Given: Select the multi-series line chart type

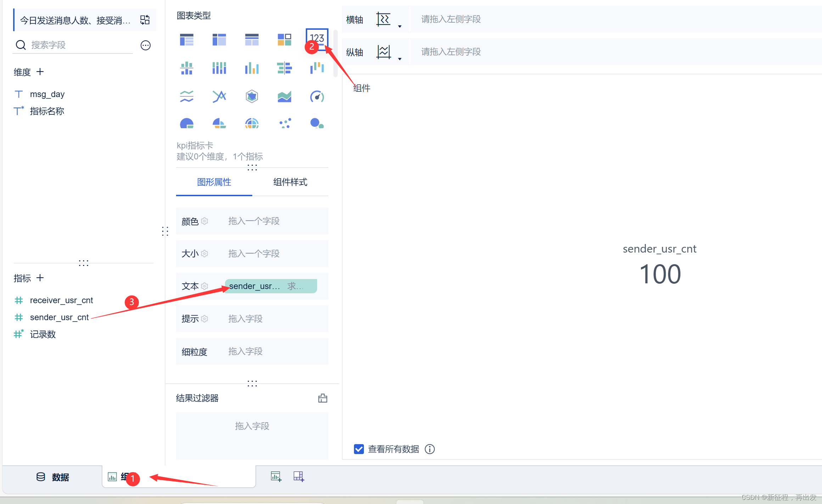Looking at the screenshot, I should 187,96.
